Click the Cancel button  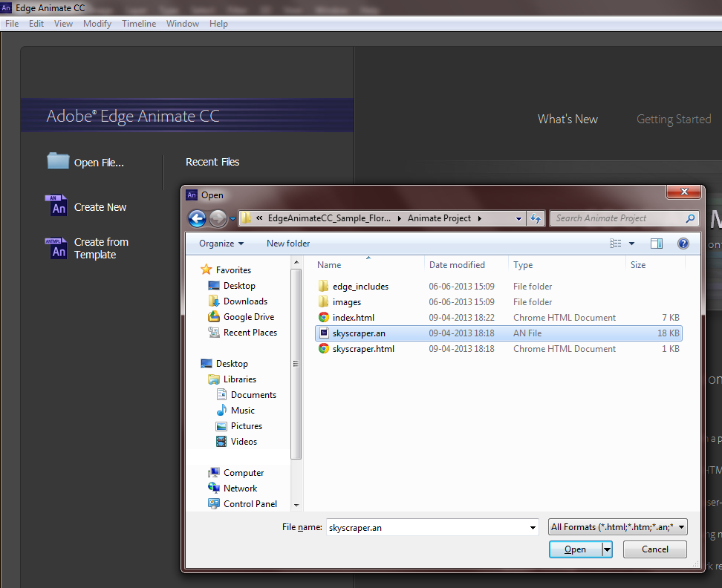[x=654, y=549]
